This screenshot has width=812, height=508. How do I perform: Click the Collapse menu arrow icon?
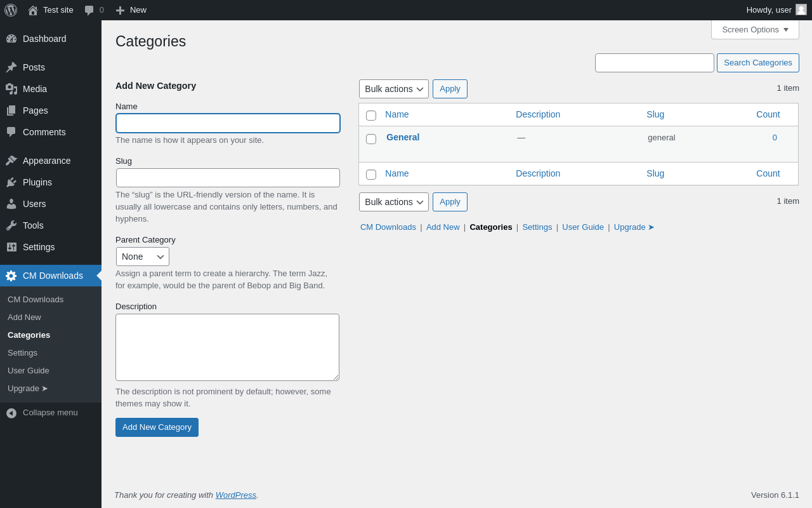coord(11,413)
